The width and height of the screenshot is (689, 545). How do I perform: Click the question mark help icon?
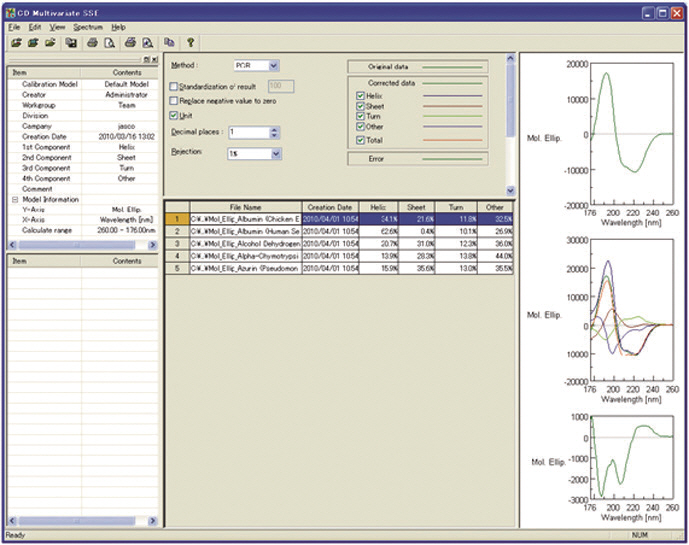click(190, 43)
